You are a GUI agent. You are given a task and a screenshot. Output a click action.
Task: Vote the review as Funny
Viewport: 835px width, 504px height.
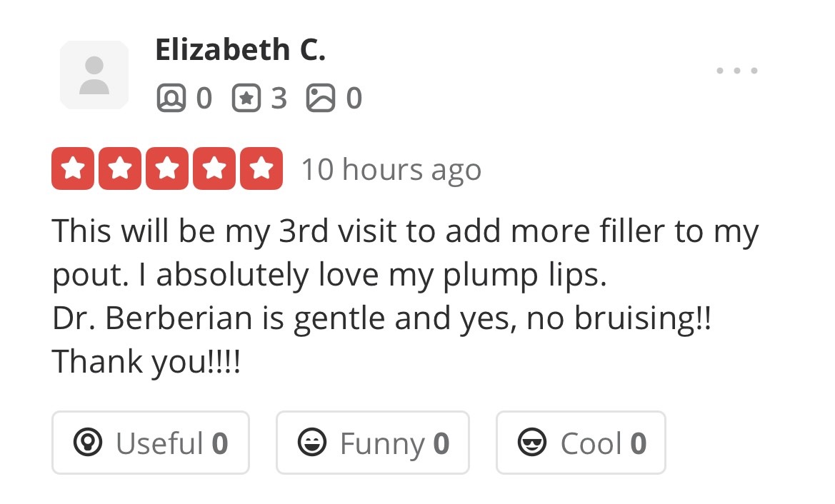[373, 443]
